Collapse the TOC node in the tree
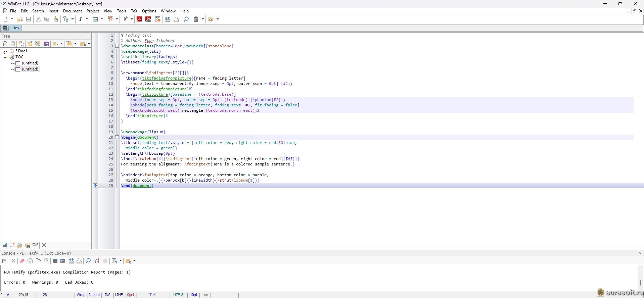This screenshot has width=644, height=298. pyautogui.click(x=5, y=57)
